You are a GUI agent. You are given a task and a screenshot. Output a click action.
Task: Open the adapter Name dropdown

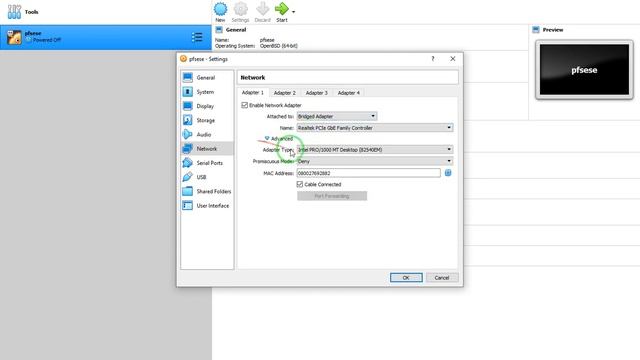pos(375,128)
